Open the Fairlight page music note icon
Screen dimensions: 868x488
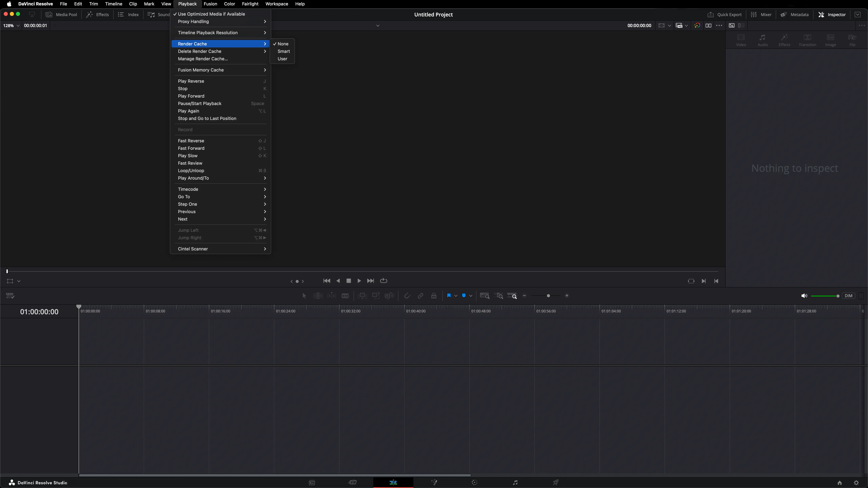515,482
